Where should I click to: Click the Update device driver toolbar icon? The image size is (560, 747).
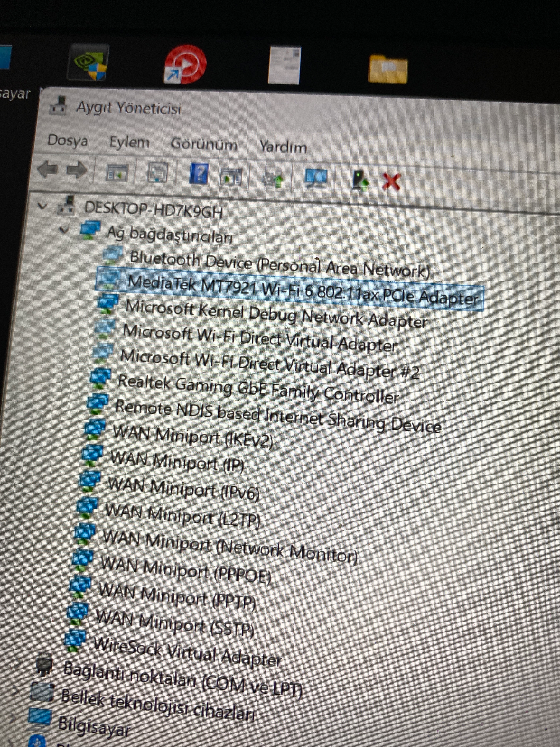[273, 178]
